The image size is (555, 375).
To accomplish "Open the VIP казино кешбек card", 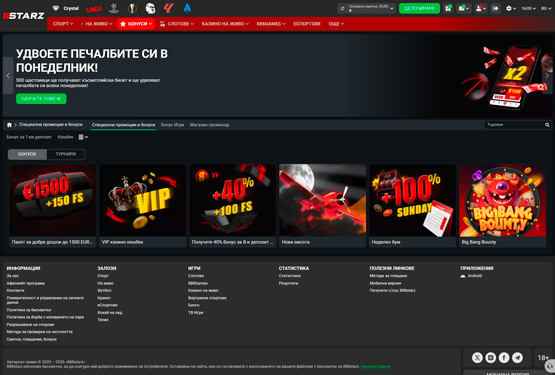I will tap(143, 205).
